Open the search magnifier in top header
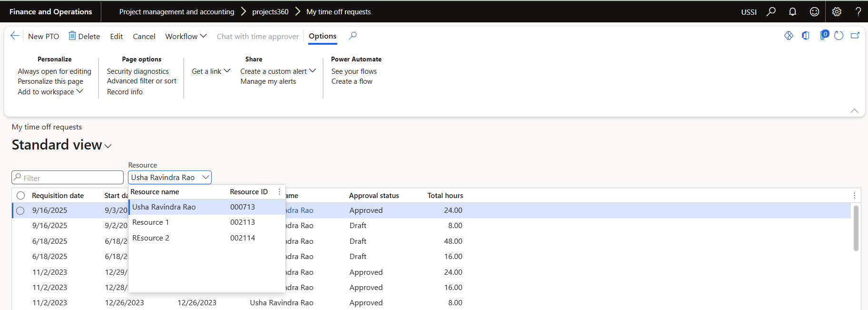This screenshot has height=310, width=868. (771, 11)
